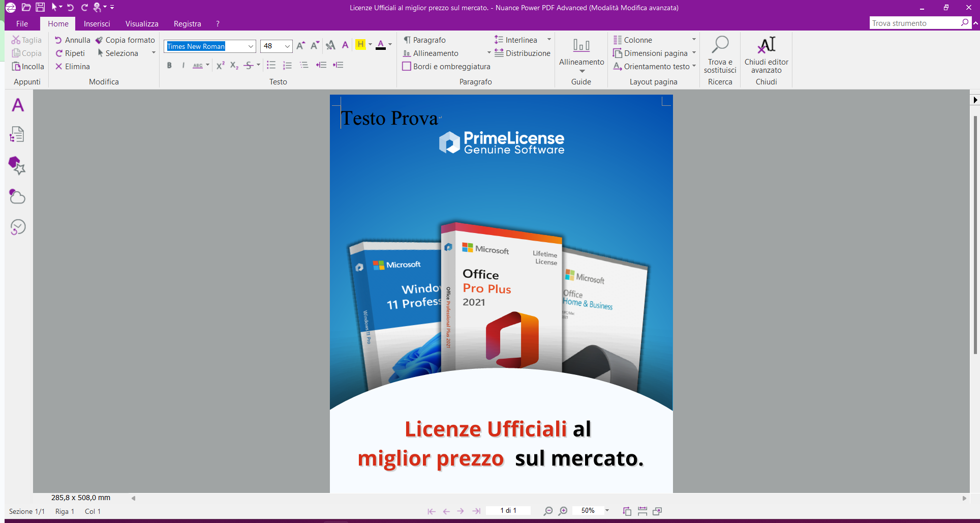This screenshot has height=523, width=980.
Task: Open the File menu
Action: 22,24
